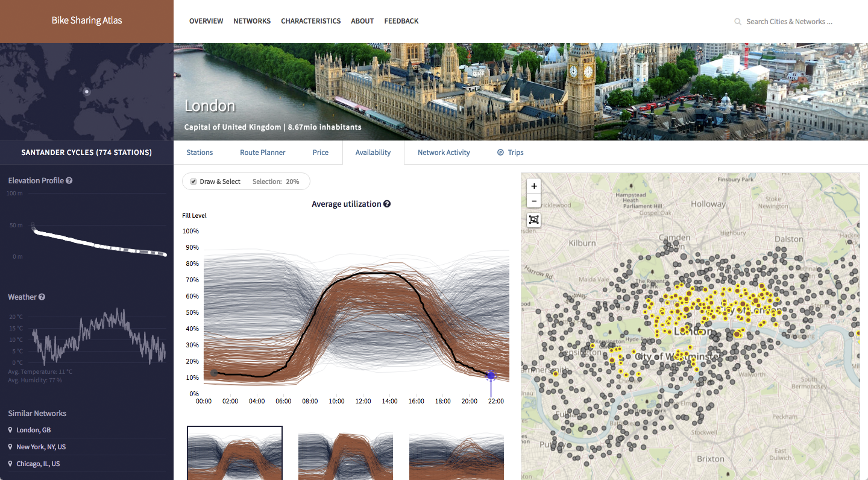Click the Bike Sharing Atlas logo
868x480 pixels.
click(x=87, y=21)
